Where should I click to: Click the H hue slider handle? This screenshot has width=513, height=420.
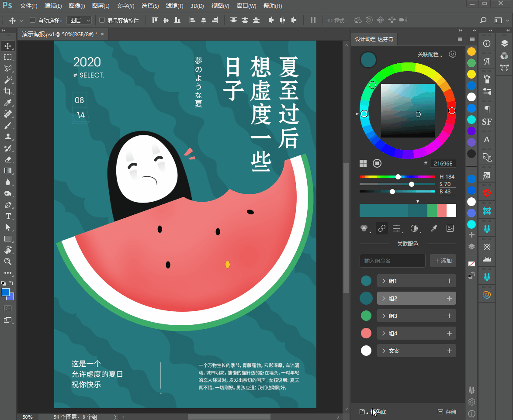coord(398,177)
